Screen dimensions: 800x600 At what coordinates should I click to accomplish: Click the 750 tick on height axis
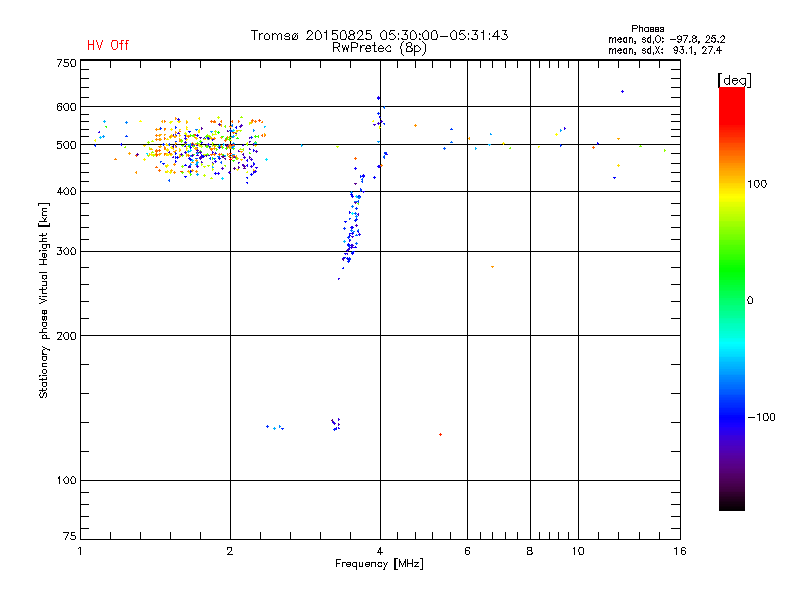(x=66, y=63)
